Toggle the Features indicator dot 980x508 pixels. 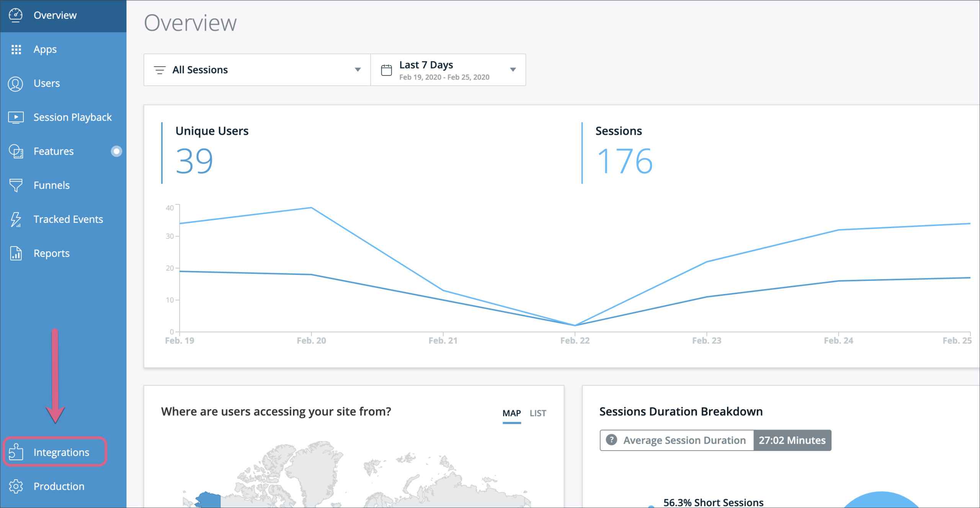click(x=116, y=151)
